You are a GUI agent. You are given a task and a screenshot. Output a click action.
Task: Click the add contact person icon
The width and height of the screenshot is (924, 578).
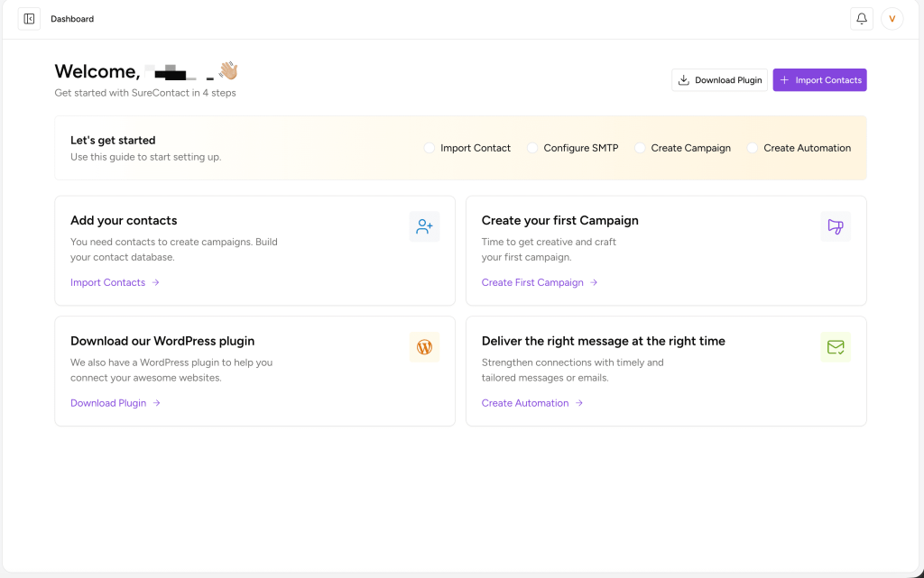point(424,227)
